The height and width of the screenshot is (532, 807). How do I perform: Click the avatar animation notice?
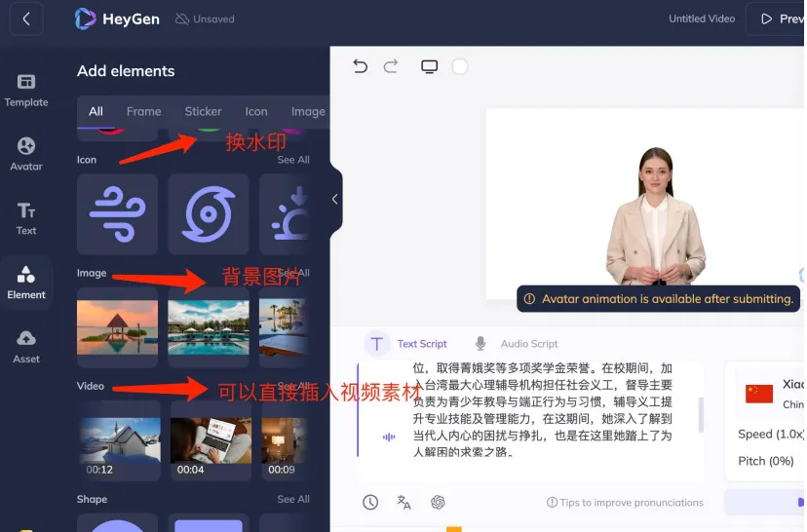(x=658, y=299)
